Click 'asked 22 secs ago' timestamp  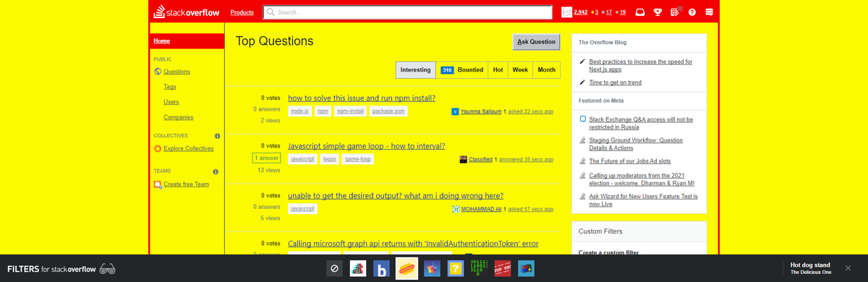[x=531, y=111]
